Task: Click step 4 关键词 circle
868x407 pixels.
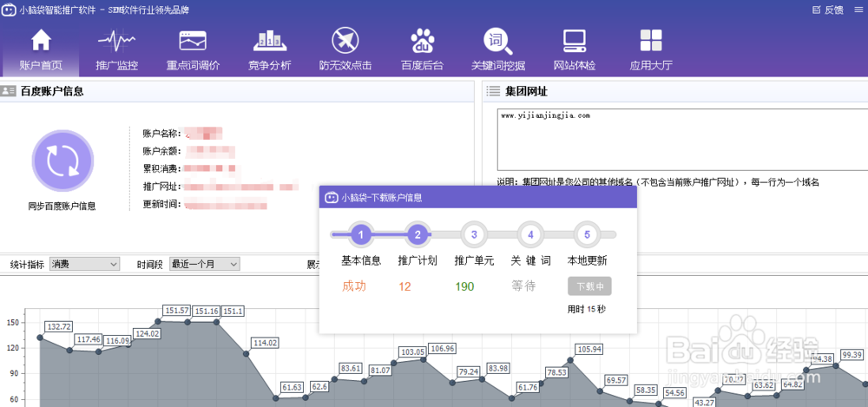Action: click(530, 235)
